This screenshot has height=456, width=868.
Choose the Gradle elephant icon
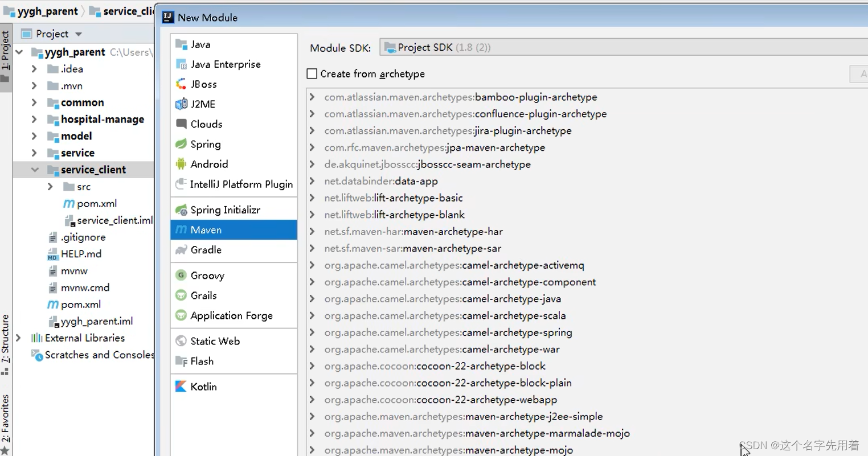[x=181, y=250]
